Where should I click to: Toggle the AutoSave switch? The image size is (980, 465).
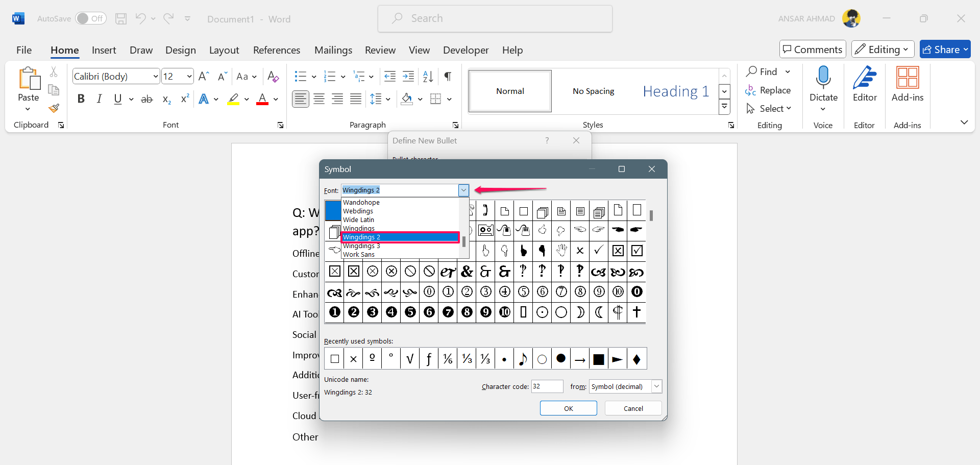tap(91, 19)
